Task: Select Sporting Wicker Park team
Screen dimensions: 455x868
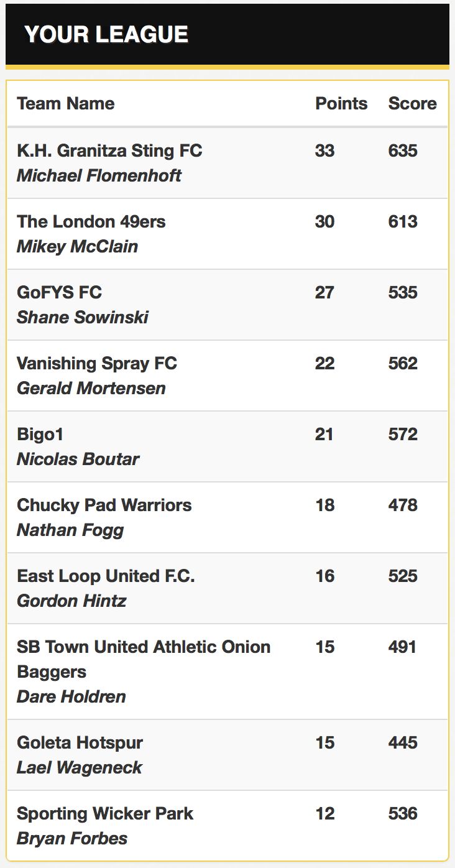Action: click(x=105, y=813)
